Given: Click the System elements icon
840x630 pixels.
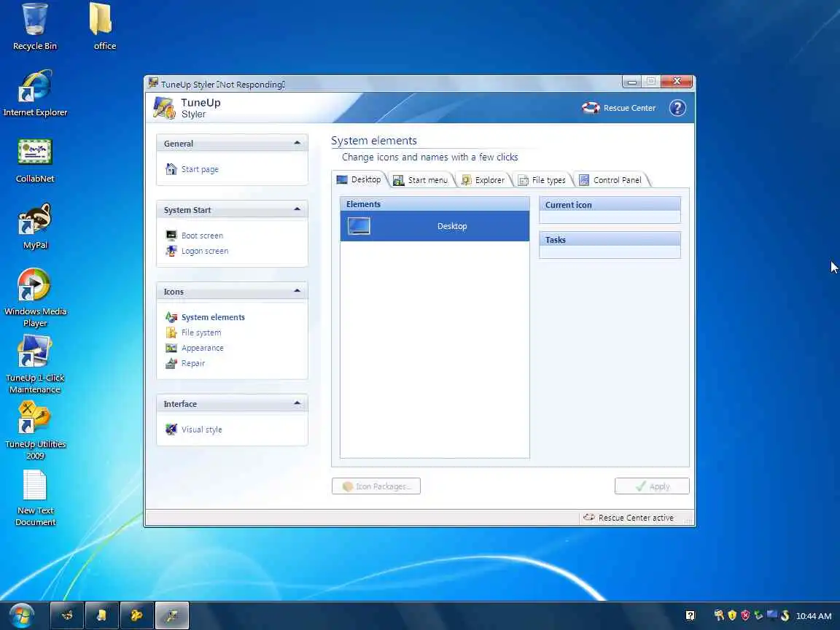Looking at the screenshot, I should [x=171, y=317].
